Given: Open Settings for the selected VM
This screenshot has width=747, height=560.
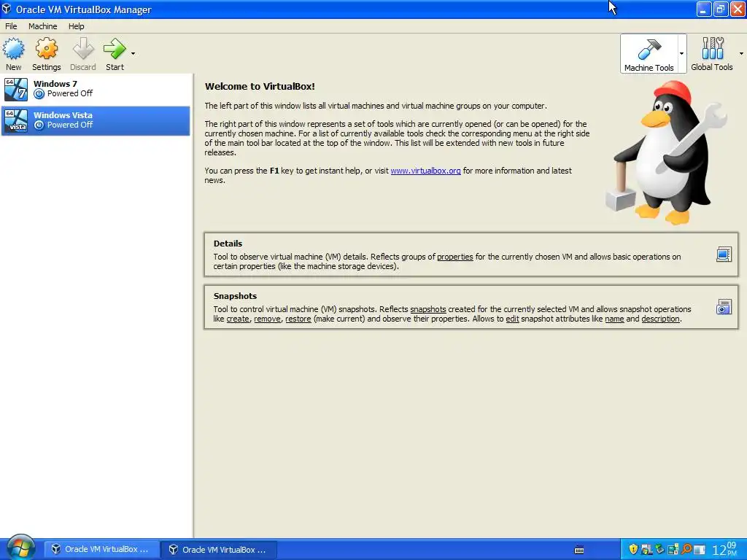Looking at the screenshot, I should point(46,54).
